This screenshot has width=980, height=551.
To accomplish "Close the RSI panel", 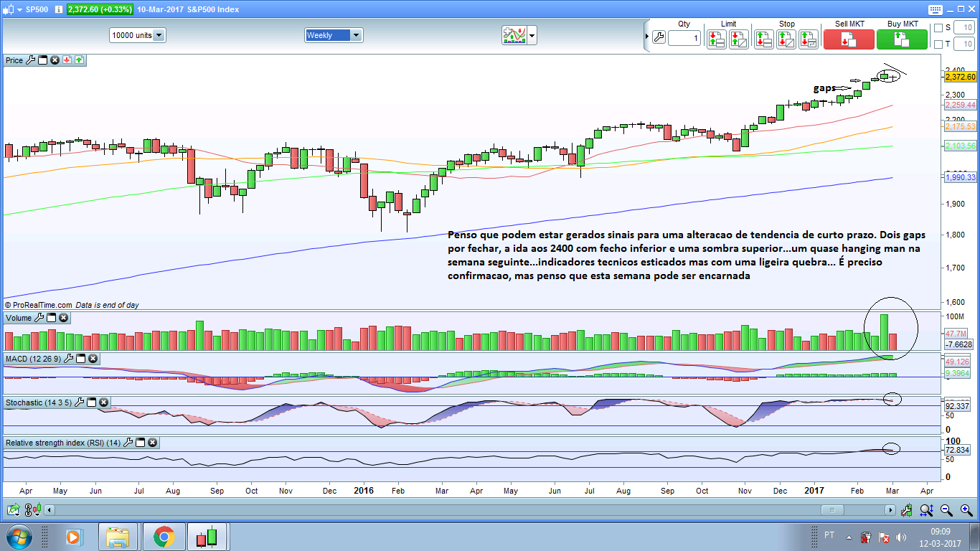I will click(152, 443).
